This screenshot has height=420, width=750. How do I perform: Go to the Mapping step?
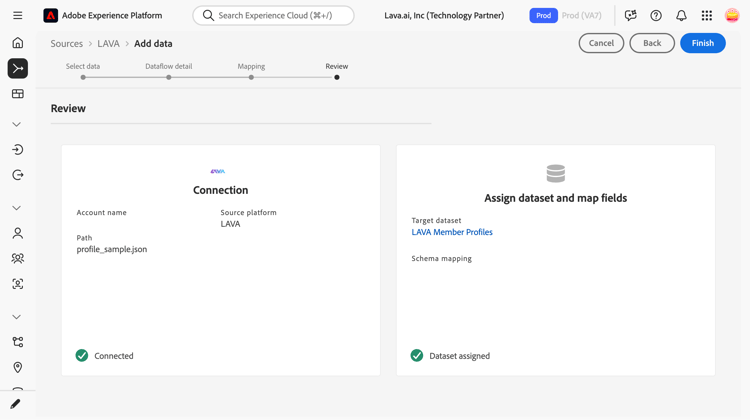point(251,66)
